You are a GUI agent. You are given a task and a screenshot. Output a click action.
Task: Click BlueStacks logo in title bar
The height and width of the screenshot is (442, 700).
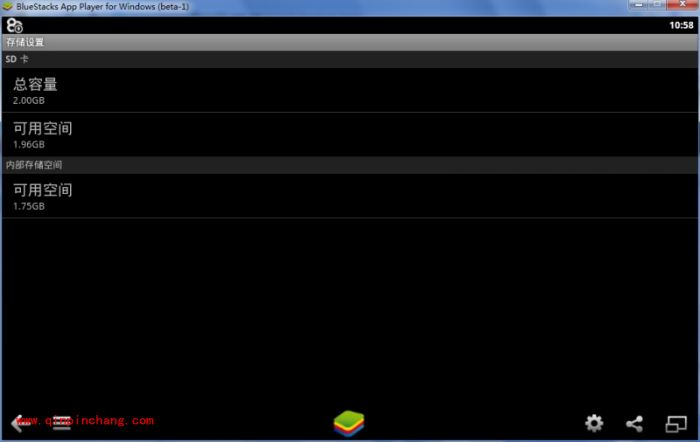point(8,7)
